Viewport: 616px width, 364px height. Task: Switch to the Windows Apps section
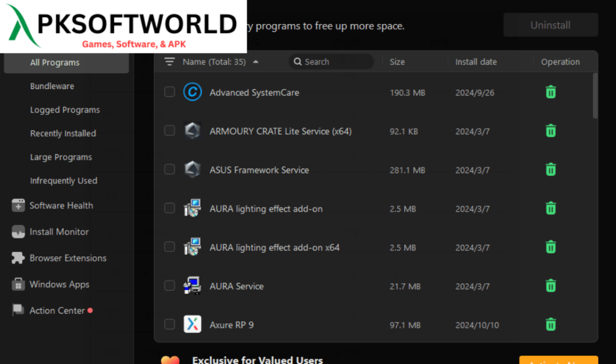tap(60, 284)
